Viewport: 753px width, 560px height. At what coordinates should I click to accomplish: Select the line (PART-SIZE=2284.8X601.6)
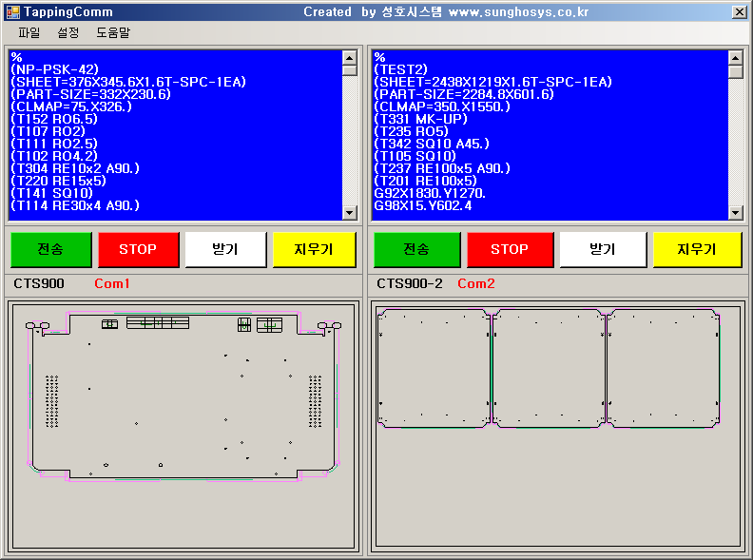click(464, 94)
